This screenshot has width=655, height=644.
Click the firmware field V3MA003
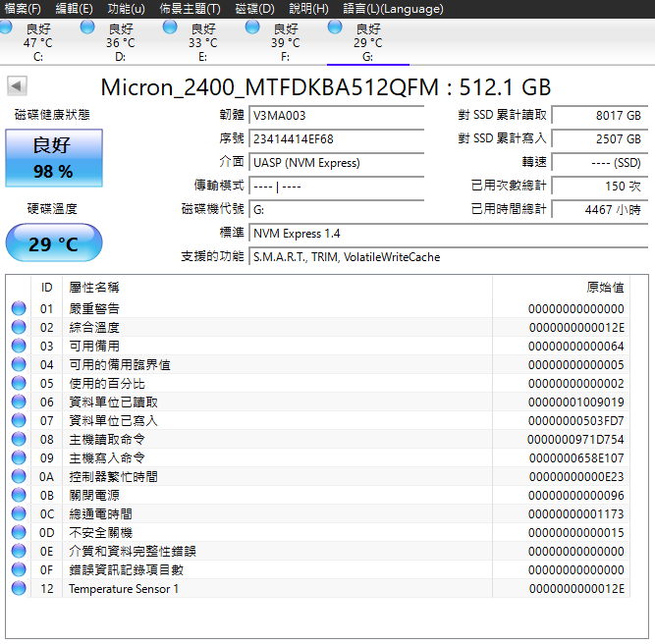(337, 115)
